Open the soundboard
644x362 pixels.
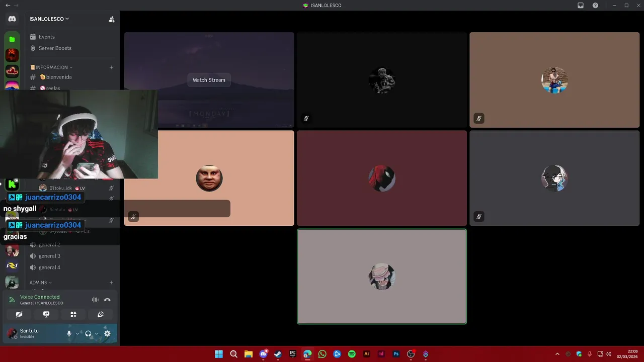click(x=101, y=314)
